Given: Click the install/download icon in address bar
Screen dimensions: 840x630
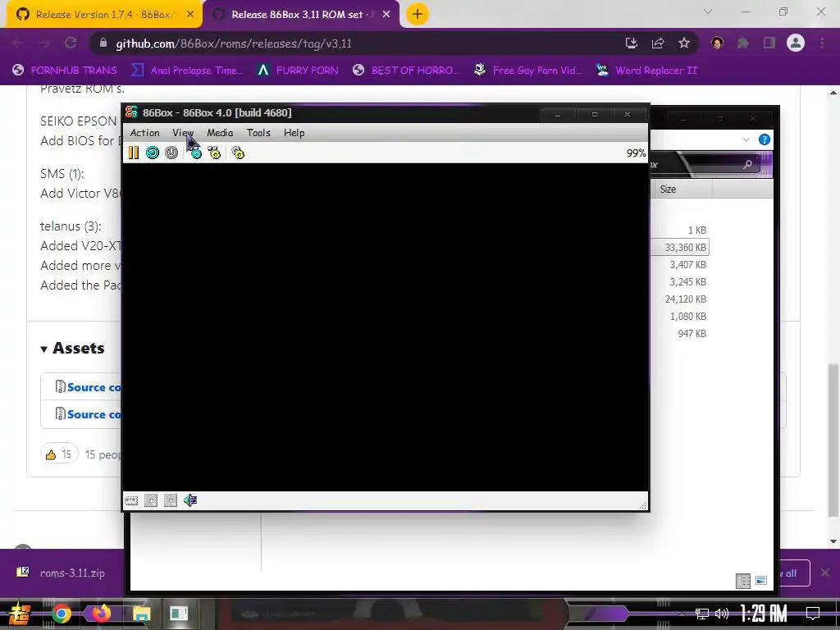Looking at the screenshot, I should click(x=632, y=43).
